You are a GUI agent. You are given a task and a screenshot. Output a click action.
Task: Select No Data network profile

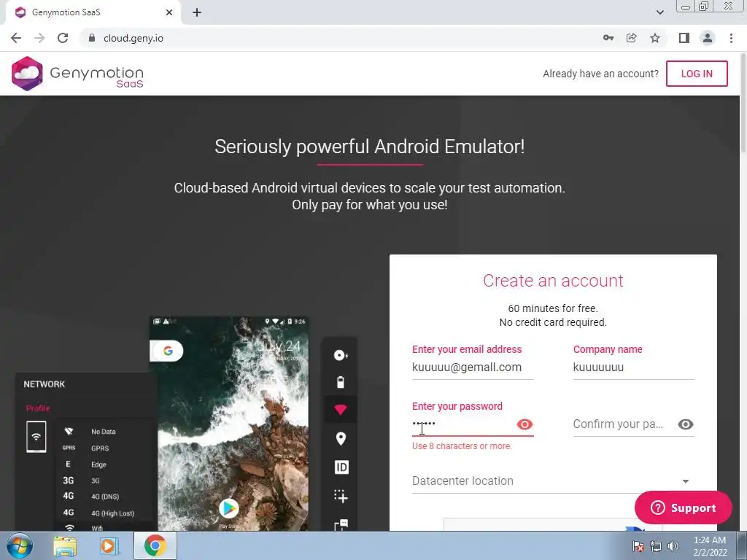[104, 432]
